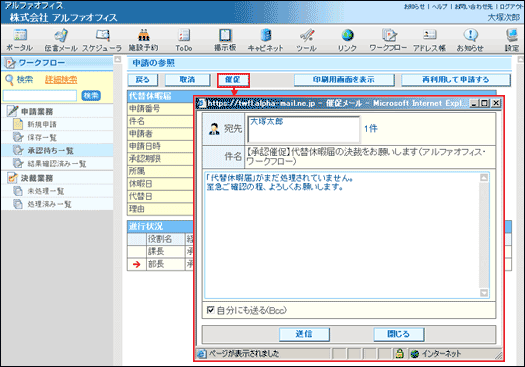Click the 取消 cancel button
Image resolution: width=525 pixels, height=367 pixels.
188,80
